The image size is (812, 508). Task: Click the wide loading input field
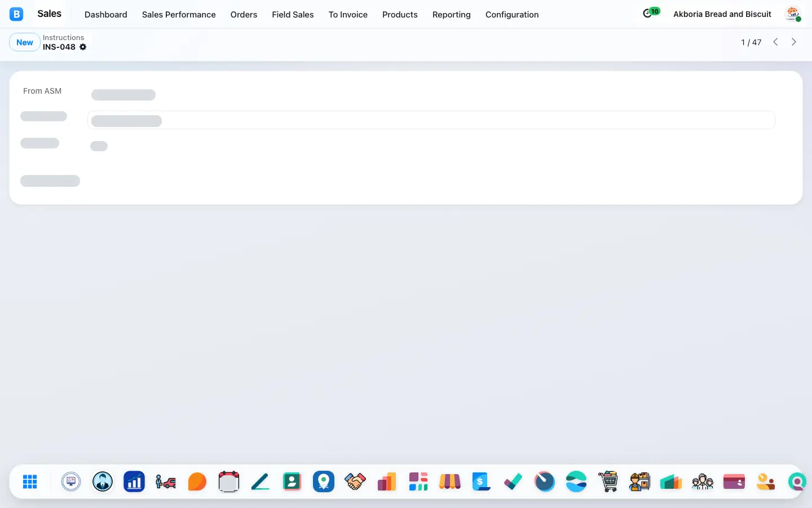(x=431, y=120)
